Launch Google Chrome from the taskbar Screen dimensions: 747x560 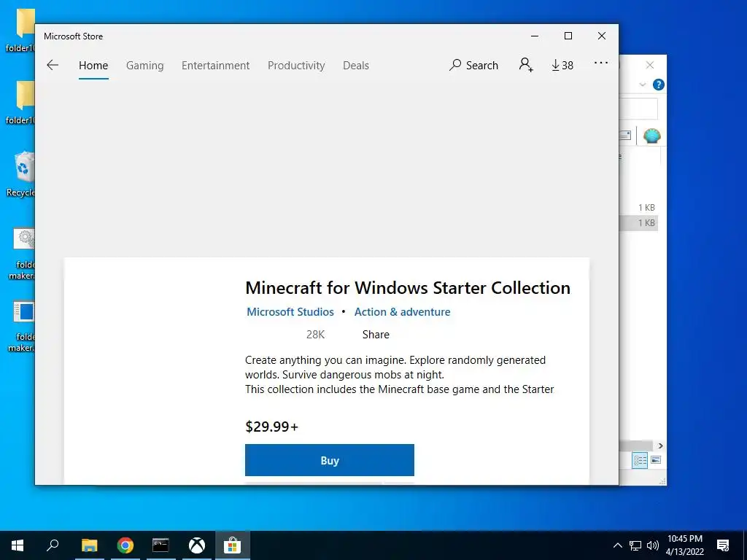pyautogui.click(x=125, y=545)
